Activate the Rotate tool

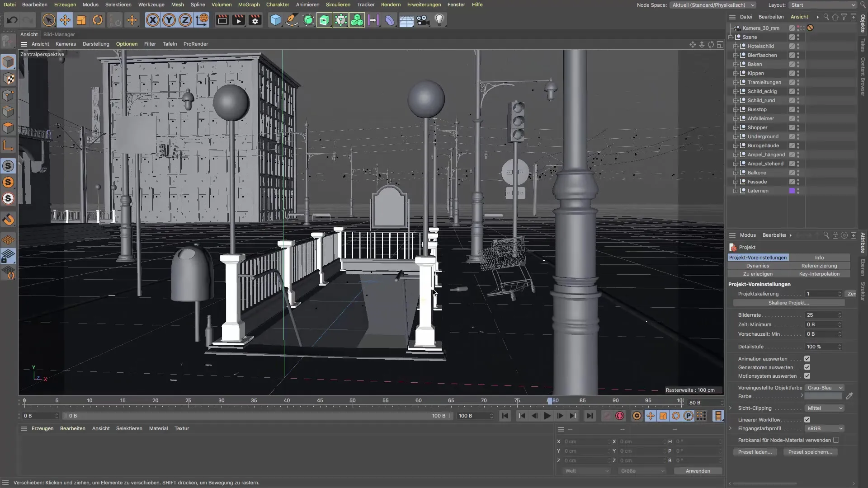[98, 20]
